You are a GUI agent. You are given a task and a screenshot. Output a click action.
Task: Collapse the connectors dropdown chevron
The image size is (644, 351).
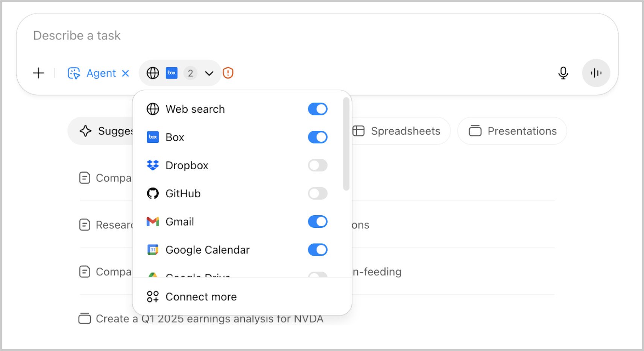click(x=209, y=73)
